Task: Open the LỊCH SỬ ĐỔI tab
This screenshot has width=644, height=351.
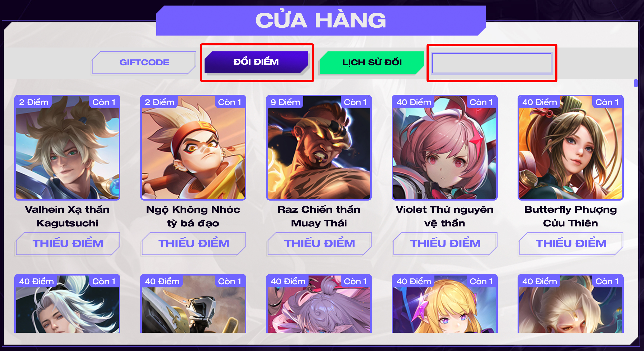Action: pos(372,63)
